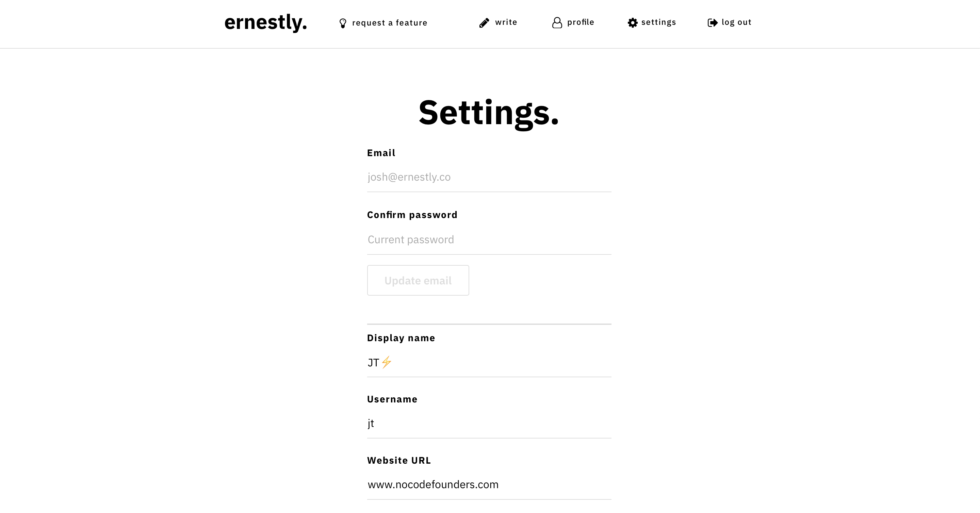Viewport: 980px width, 513px height.
Task: Select the settings text link
Action: click(x=658, y=22)
